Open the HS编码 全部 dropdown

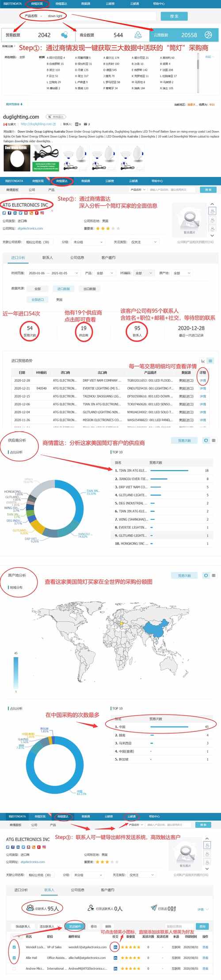pyautogui.click(x=144, y=273)
